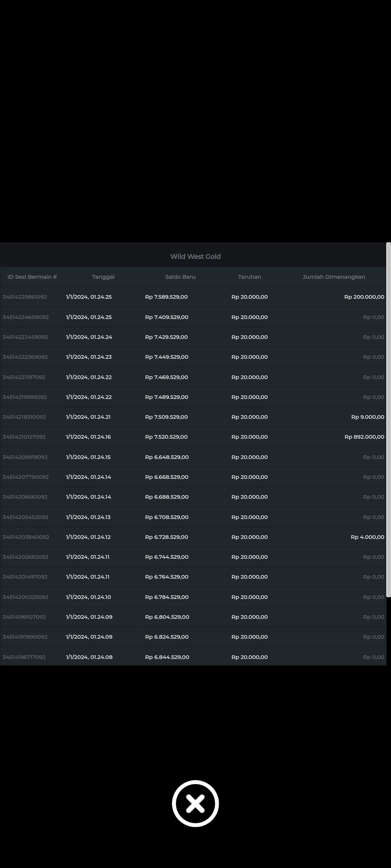Select session ID 34514203840092
Viewport: 391px width, 868px height.
(x=26, y=537)
